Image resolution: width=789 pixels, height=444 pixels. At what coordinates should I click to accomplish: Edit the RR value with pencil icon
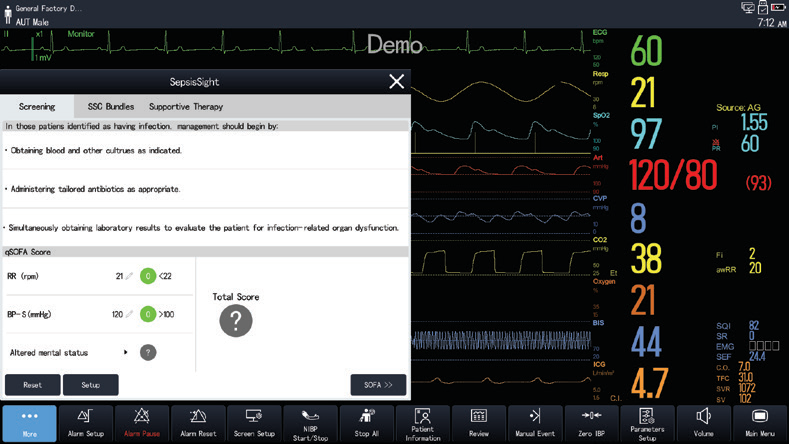click(129, 276)
